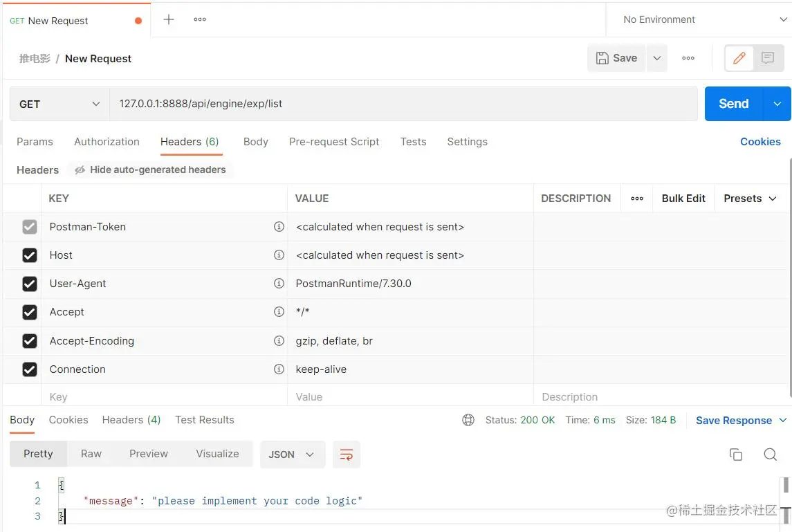Image resolution: width=792 pixels, height=532 pixels.
Task: Open request options three-dot menu beside Save
Action: point(688,58)
